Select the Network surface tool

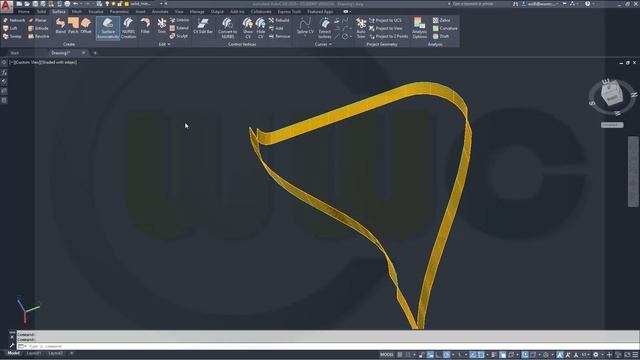click(x=14, y=20)
